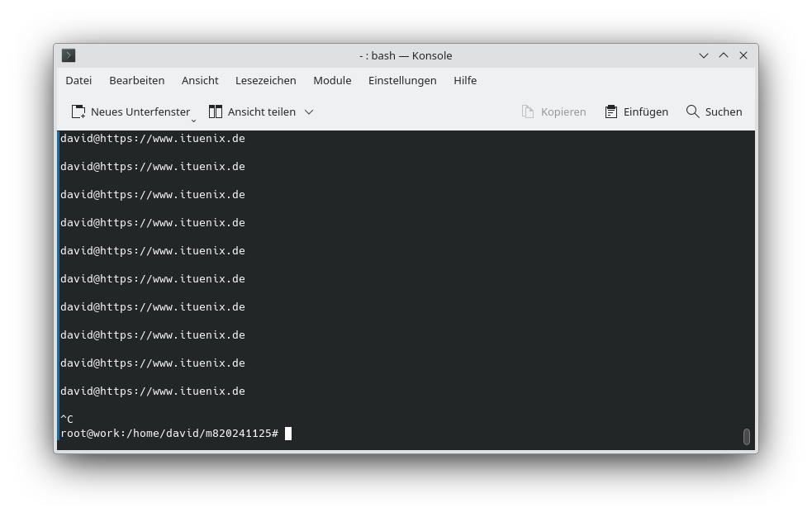
Task: Open the Ansicht teilen dropdown chevron
Action: click(x=309, y=111)
